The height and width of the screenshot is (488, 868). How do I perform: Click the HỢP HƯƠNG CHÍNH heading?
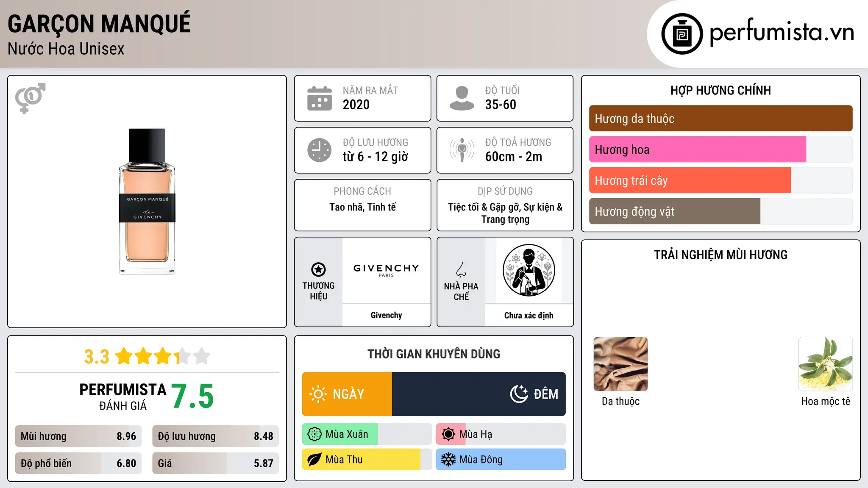(x=721, y=90)
